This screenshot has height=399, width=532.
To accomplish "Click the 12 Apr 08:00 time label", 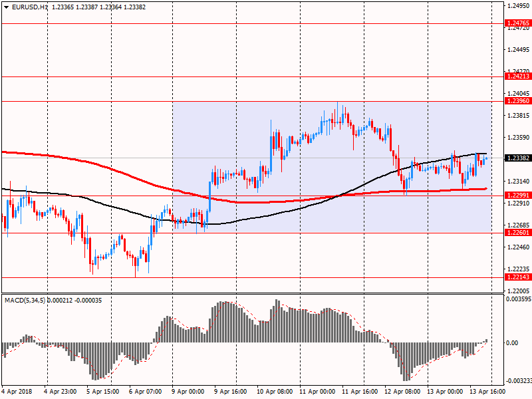I will (x=402, y=392).
